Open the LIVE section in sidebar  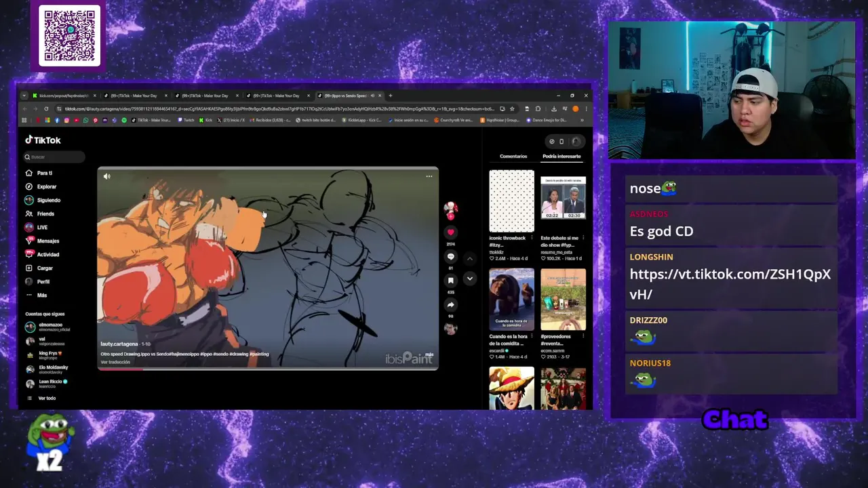pyautogui.click(x=37, y=227)
